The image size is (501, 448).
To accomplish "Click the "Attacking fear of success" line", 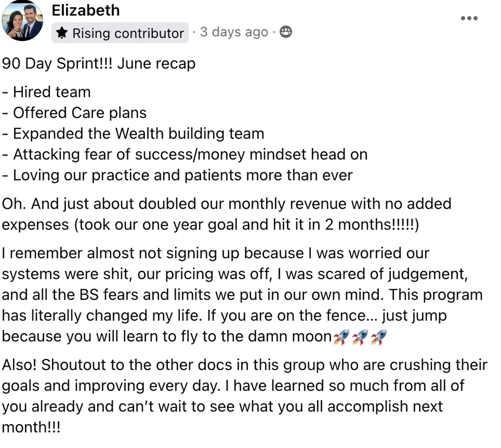I will coord(184,154).
